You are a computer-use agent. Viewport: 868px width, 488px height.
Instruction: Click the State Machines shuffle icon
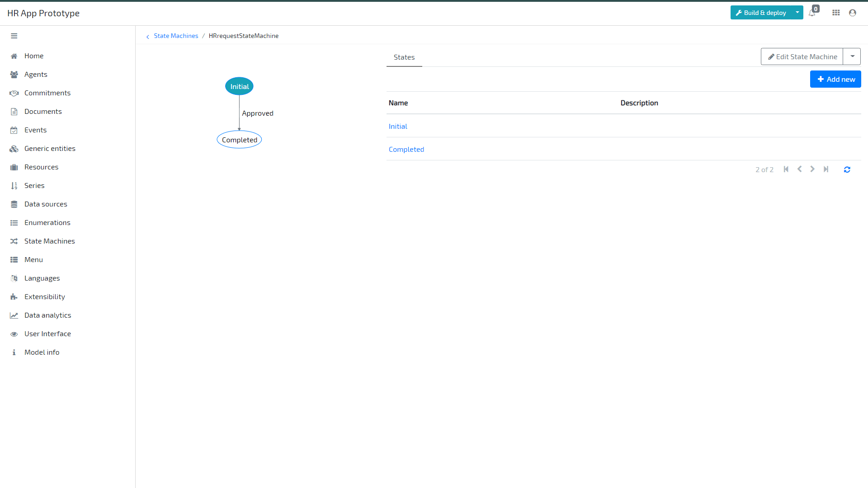pos(14,241)
